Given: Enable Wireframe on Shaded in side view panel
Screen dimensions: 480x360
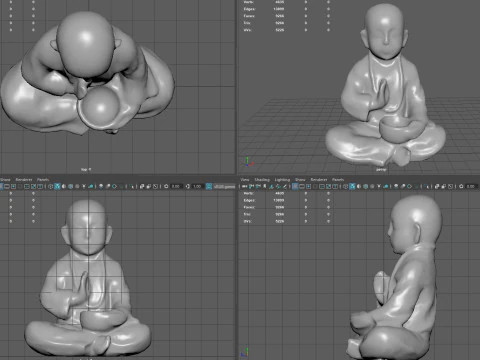Looking at the screenshot, I should pos(365,186).
